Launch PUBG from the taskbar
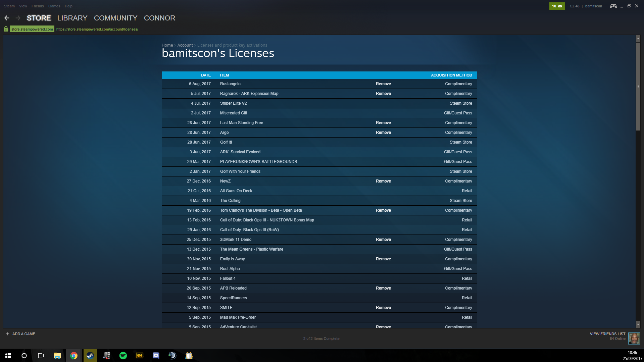Viewport: 644px width, 362px height. tap(140, 356)
